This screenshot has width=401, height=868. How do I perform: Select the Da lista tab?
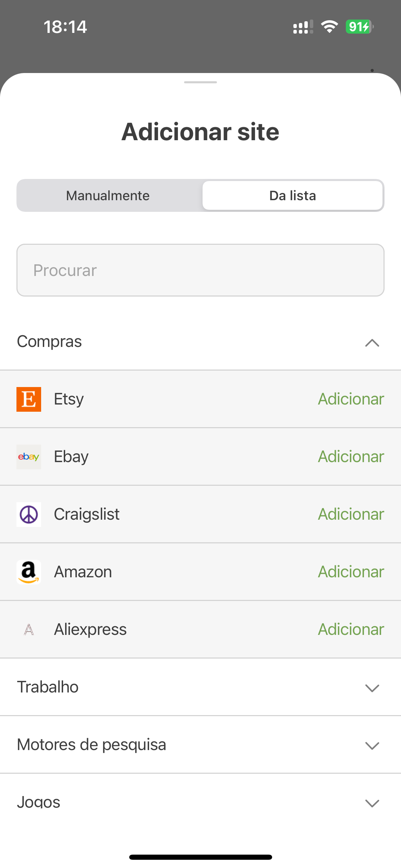coord(293,195)
